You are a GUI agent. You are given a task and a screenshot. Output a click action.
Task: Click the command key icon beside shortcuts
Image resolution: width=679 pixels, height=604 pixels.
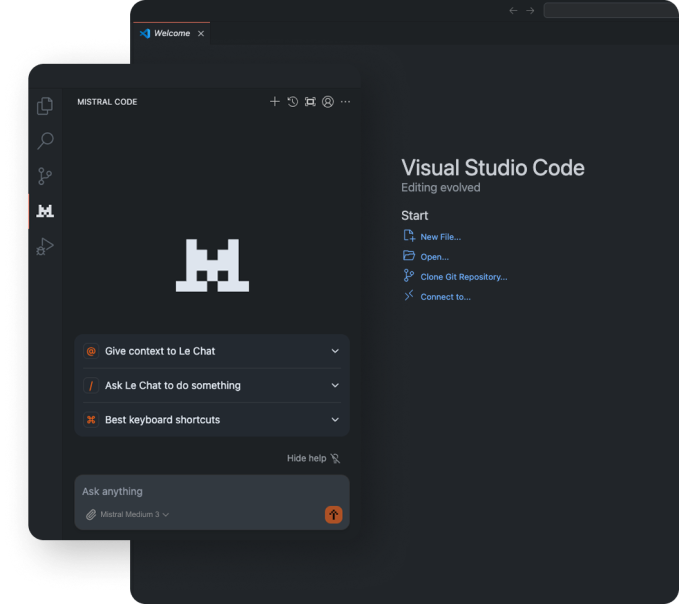point(91,420)
